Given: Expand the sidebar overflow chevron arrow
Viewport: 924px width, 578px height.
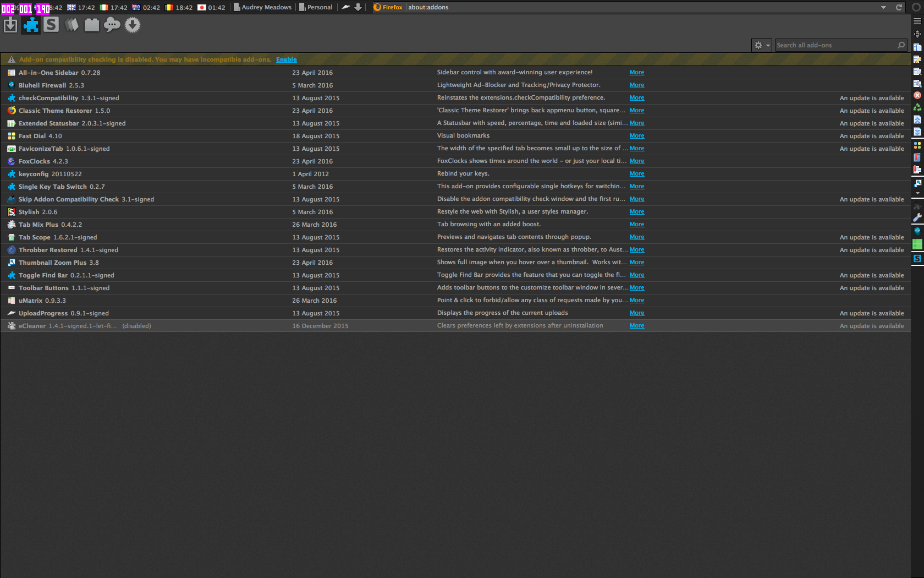Looking at the screenshot, I should [x=917, y=193].
